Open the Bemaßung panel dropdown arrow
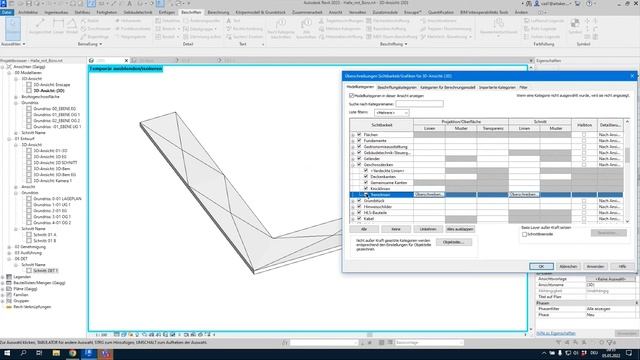This screenshot has height=360, width=640. click(100, 44)
